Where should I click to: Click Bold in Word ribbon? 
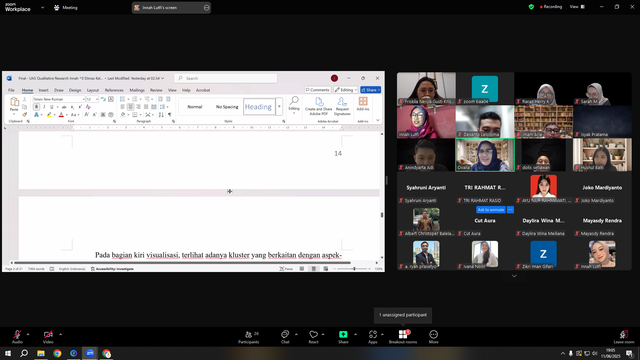click(x=36, y=107)
